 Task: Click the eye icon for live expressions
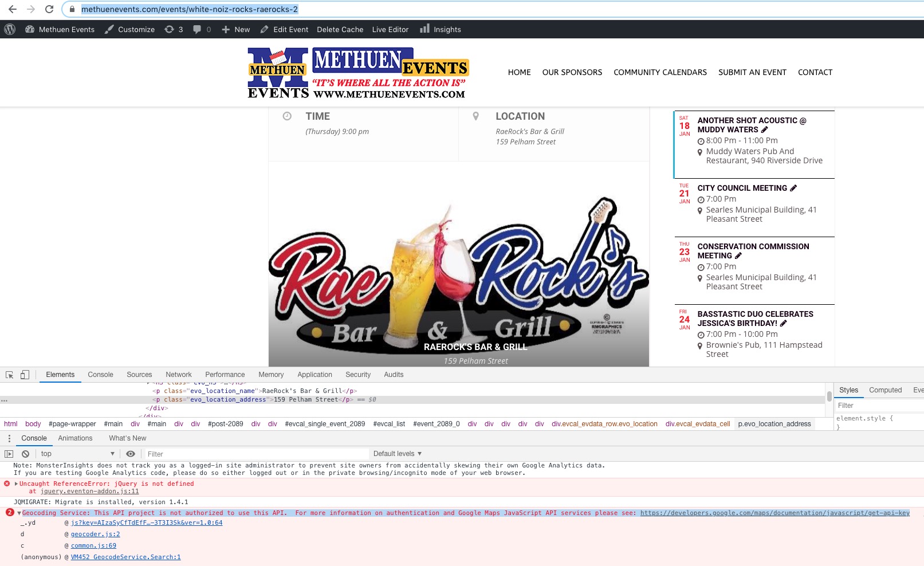click(131, 454)
